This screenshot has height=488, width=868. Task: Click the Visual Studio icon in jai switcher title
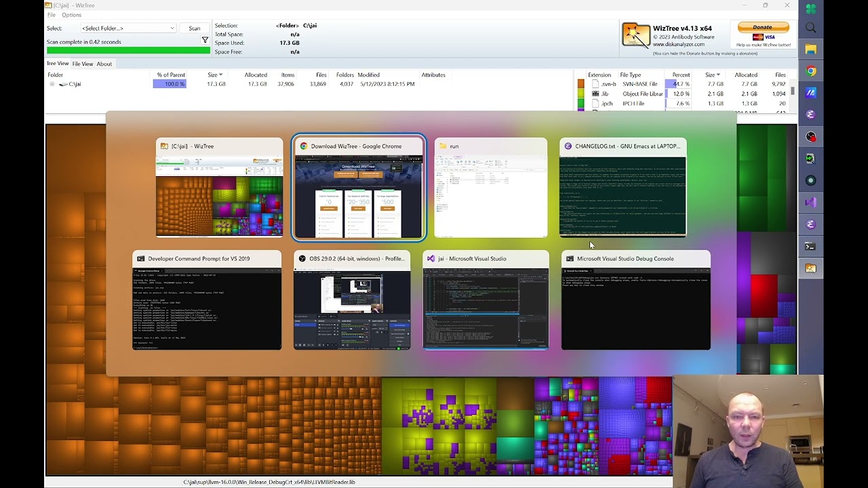coord(431,258)
